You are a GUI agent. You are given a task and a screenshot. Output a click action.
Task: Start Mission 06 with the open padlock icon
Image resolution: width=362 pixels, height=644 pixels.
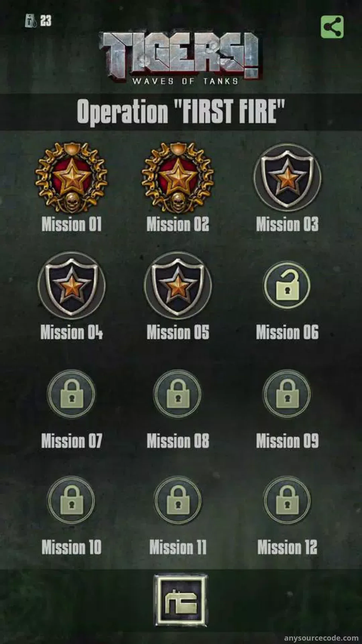coord(287,285)
